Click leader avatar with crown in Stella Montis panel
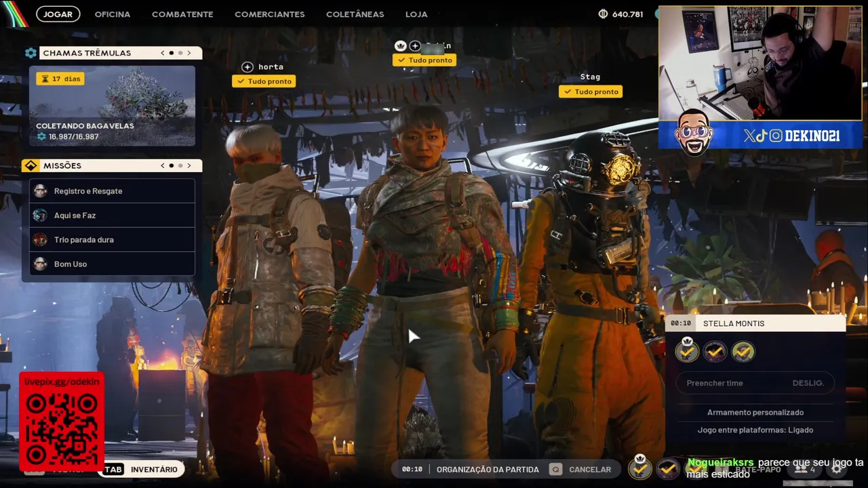 click(687, 350)
